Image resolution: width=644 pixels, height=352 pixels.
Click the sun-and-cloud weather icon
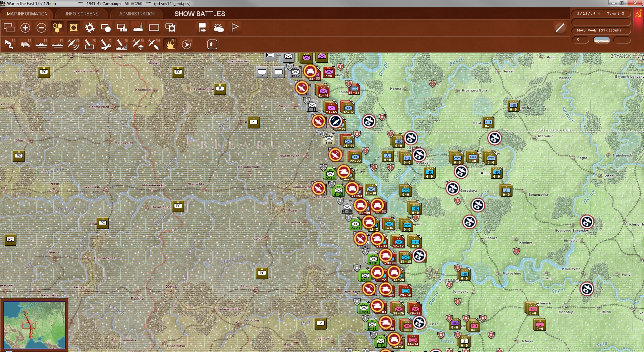218,27
